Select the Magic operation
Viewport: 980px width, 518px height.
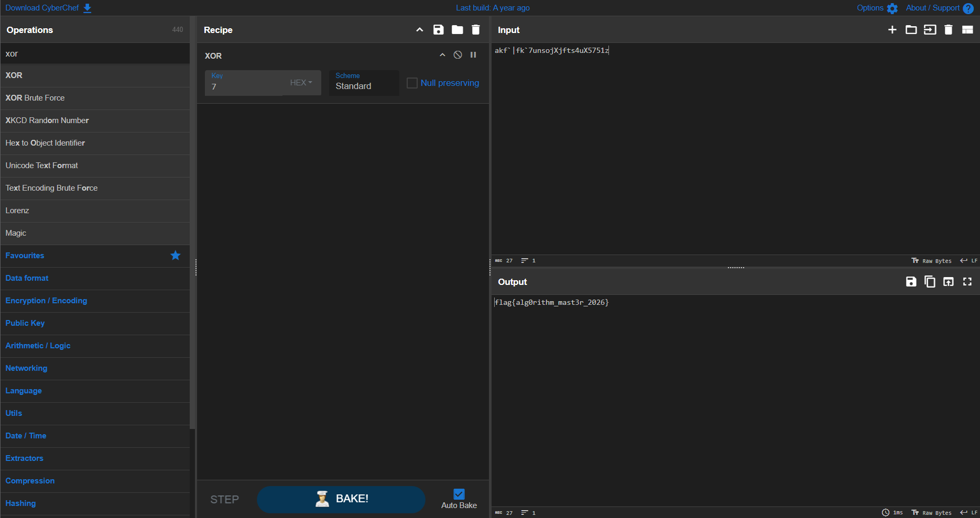tap(95, 233)
